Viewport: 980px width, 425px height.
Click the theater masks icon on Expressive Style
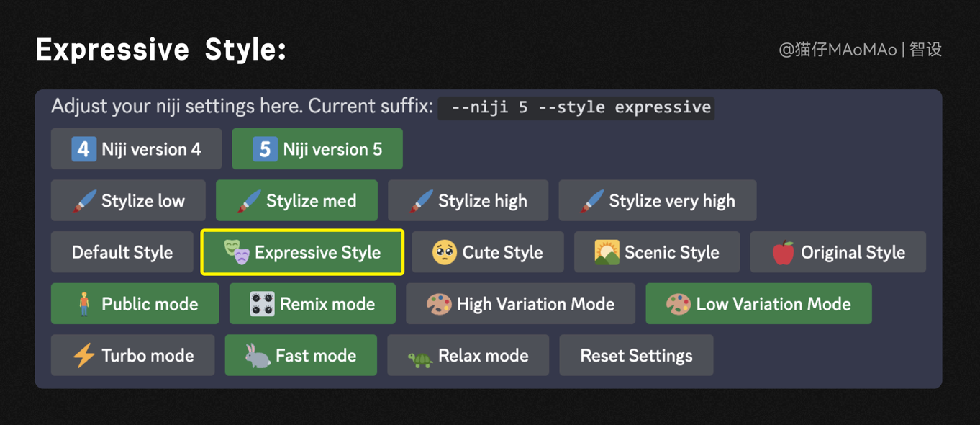(236, 253)
